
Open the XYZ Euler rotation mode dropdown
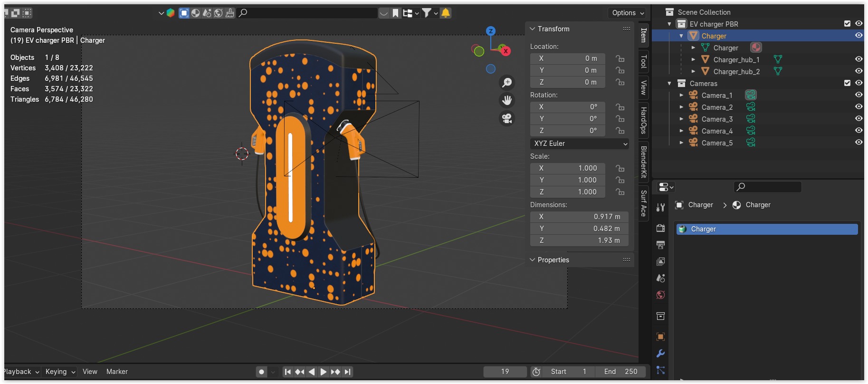(x=579, y=144)
